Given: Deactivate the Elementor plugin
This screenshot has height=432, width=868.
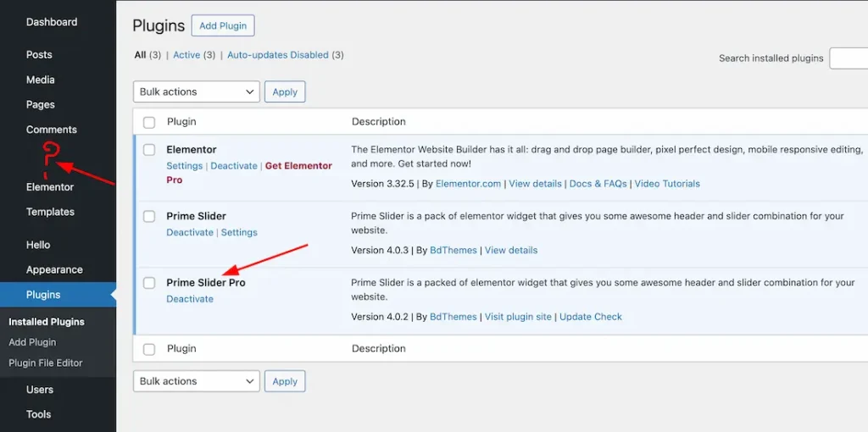Looking at the screenshot, I should [x=234, y=166].
